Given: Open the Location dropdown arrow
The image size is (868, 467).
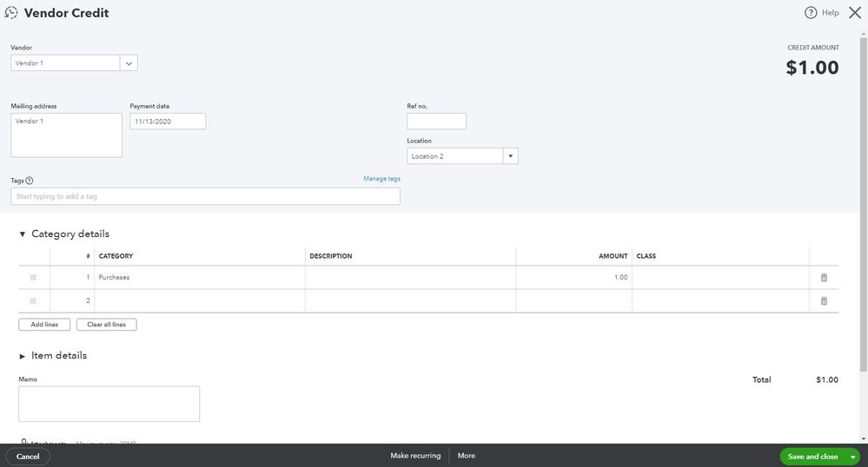Looking at the screenshot, I should tap(510, 156).
